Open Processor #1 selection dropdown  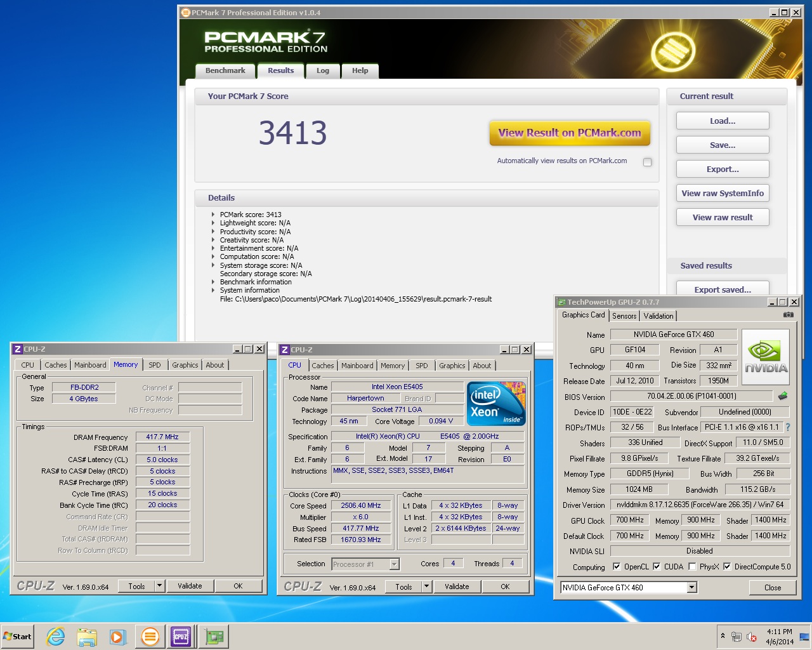pos(394,564)
